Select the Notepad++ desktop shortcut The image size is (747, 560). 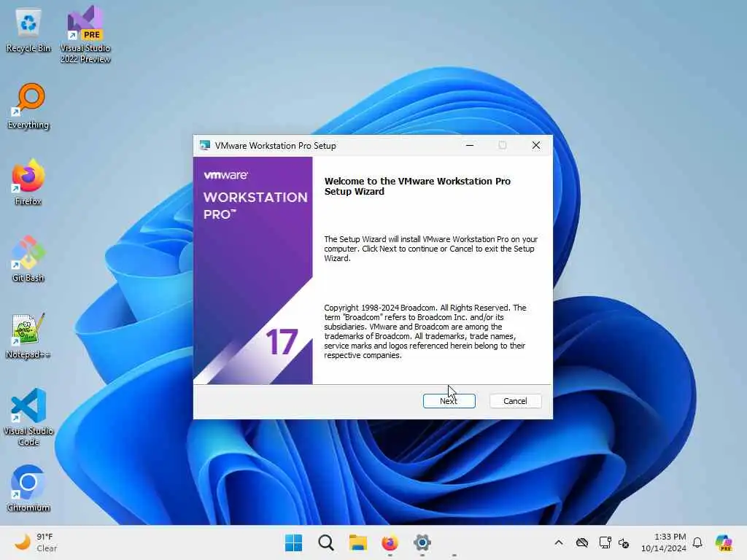tap(28, 336)
